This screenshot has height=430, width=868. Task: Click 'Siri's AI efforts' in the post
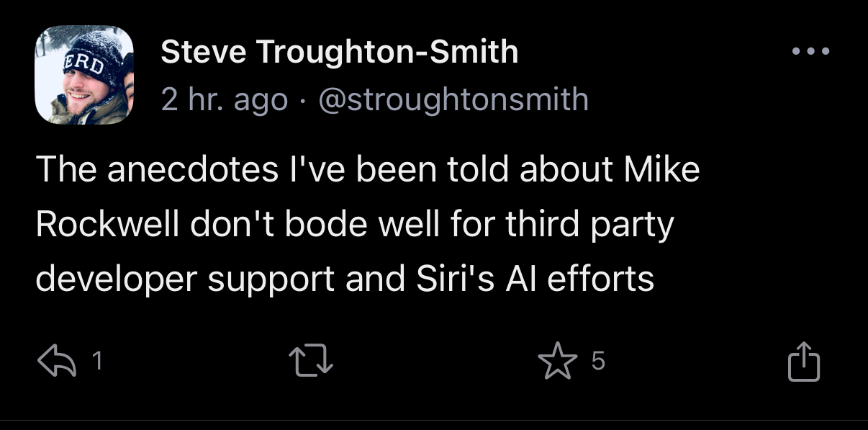535,279
